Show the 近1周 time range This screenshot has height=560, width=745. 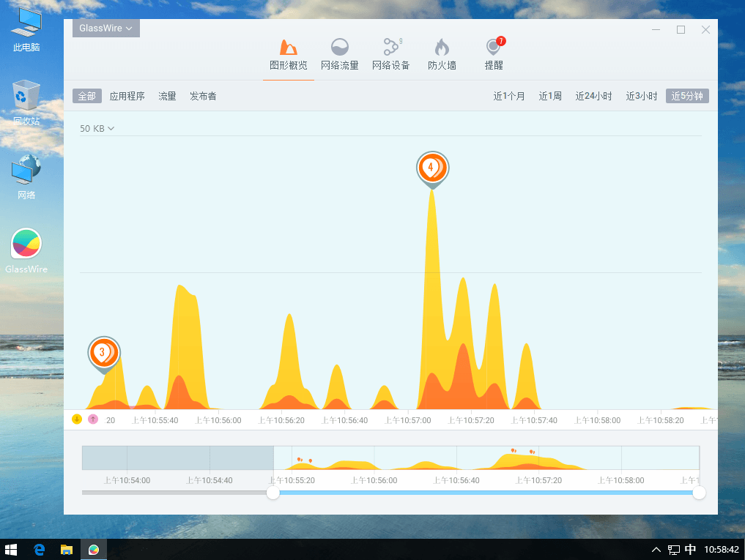click(550, 96)
